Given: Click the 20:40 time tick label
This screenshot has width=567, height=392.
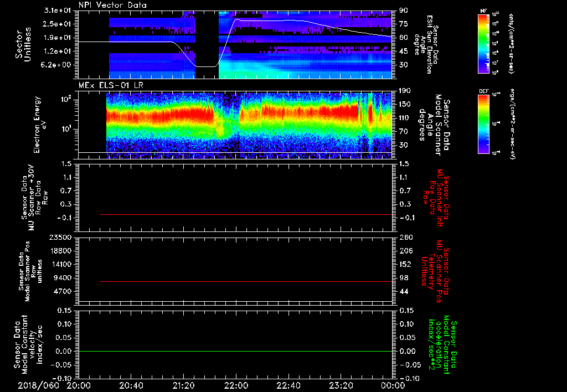Looking at the screenshot, I should point(131,385).
